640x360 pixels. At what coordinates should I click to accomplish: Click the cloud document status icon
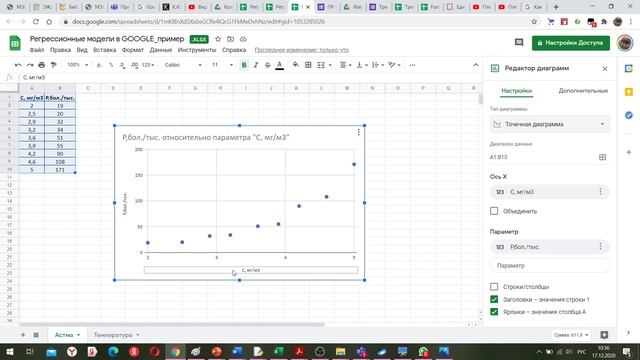243,39
